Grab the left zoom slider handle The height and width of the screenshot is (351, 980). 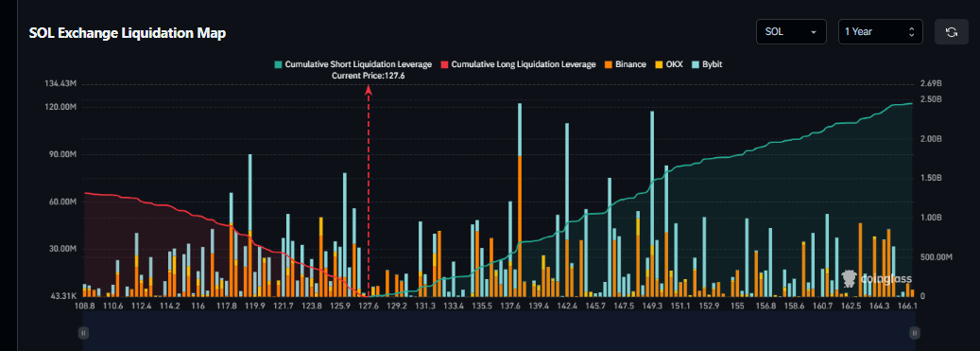pyautogui.click(x=83, y=333)
